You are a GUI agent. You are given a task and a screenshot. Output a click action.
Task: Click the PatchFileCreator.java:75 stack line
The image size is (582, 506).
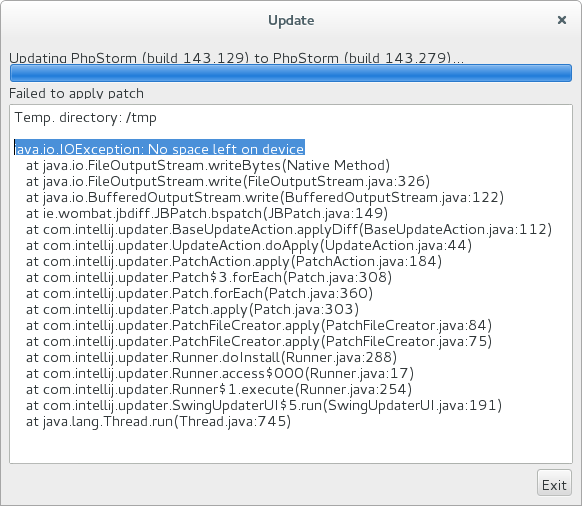(x=259, y=341)
